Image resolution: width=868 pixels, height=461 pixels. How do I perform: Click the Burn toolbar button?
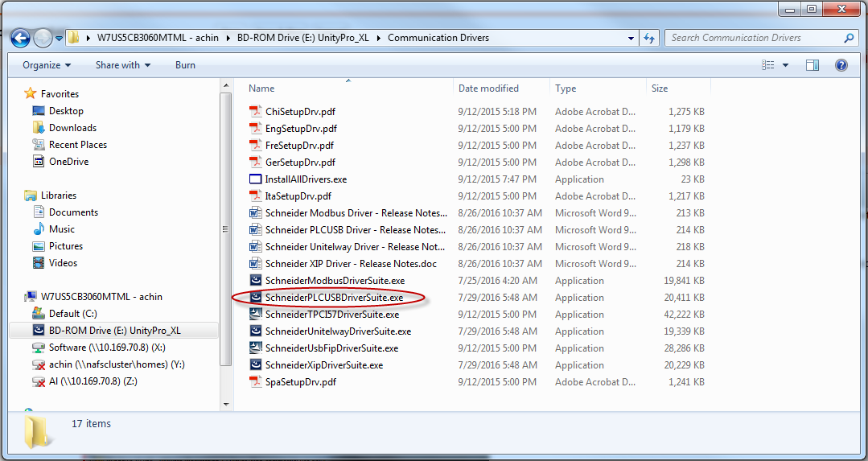(185, 64)
